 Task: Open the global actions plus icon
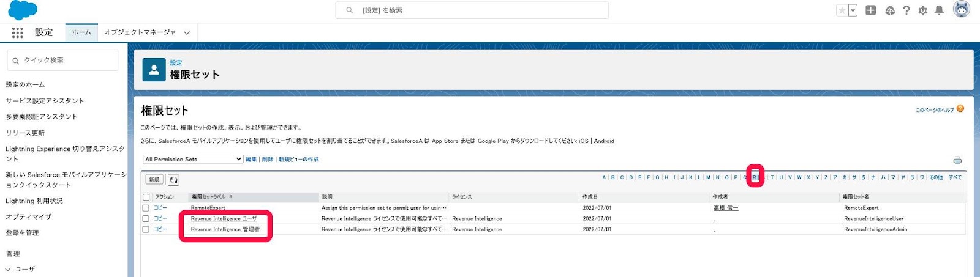coord(870,10)
